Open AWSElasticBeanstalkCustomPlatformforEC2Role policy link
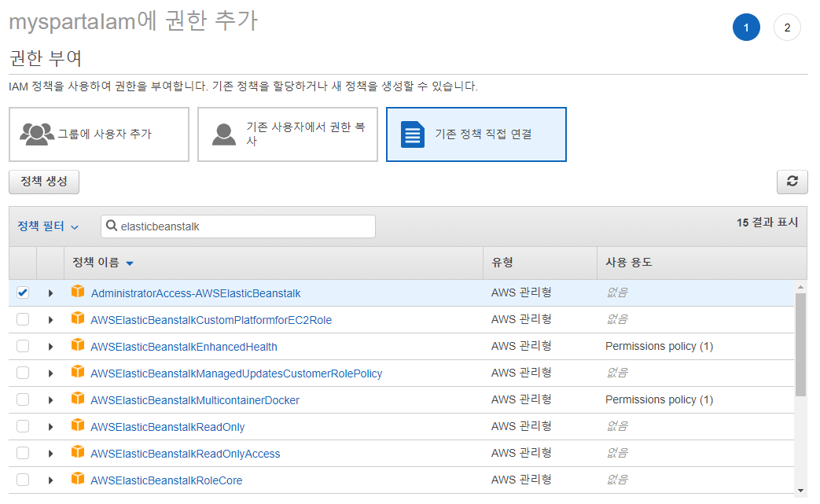Viewport: 820px width, 504px height. (x=211, y=320)
